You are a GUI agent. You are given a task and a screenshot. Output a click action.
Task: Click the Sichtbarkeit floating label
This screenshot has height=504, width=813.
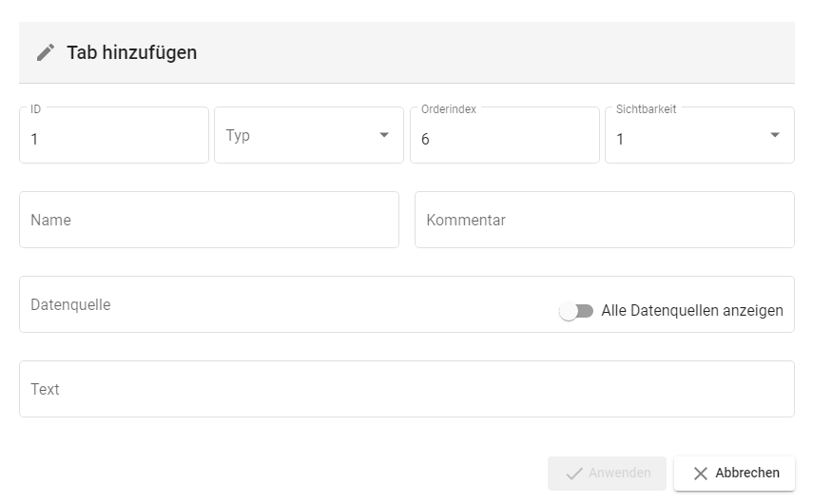[x=646, y=109]
